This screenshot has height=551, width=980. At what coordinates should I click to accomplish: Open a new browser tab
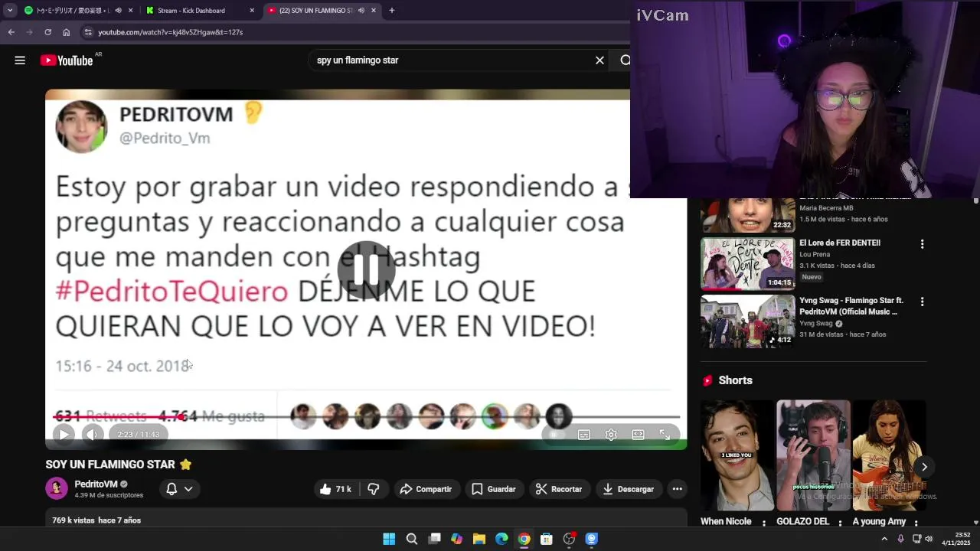coord(392,11)
